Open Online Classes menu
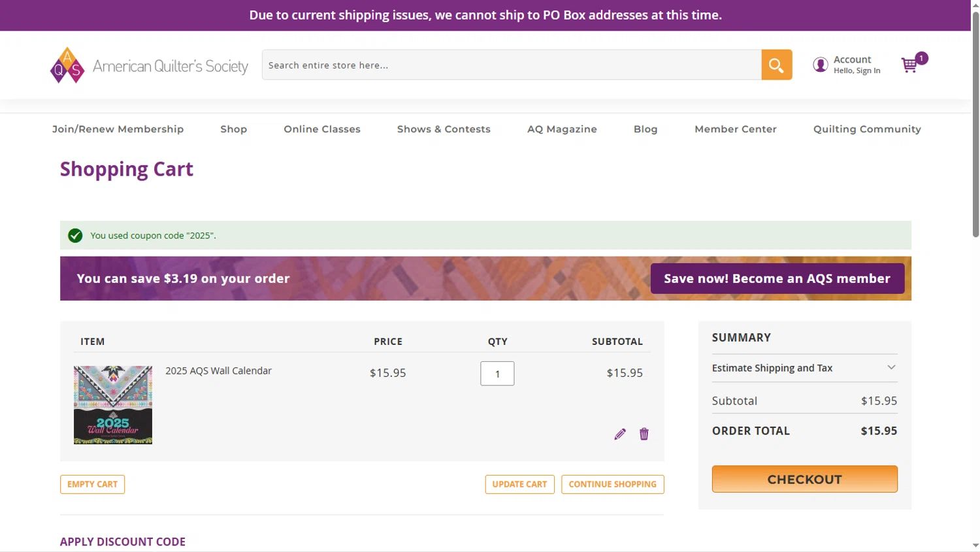The width and height of the screenshot is (980, 552). pos(322,129)
